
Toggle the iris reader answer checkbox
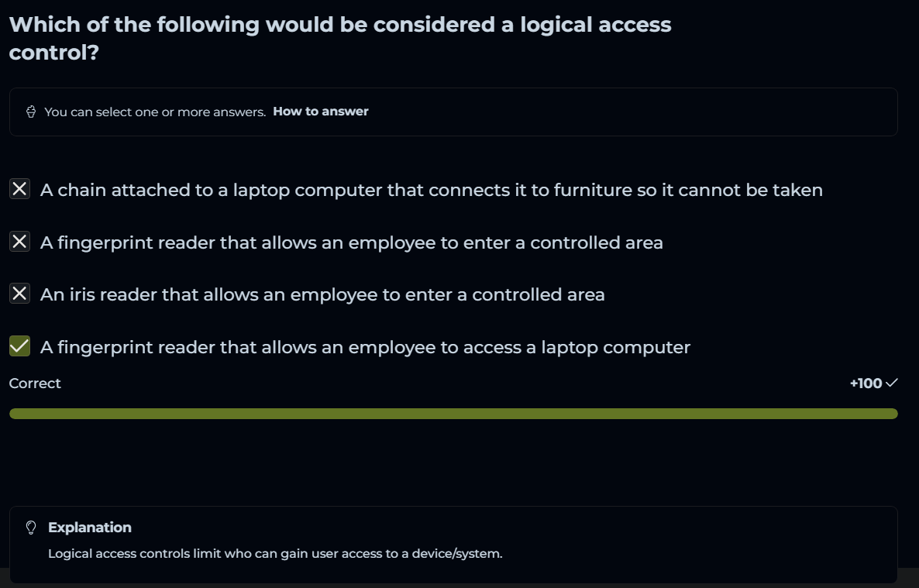[x=19, y=294]
